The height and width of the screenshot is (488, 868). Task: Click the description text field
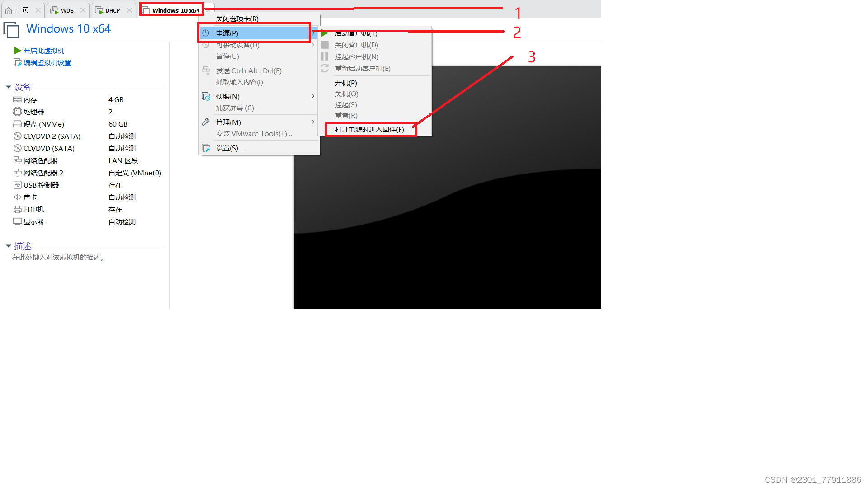point(59,257)
